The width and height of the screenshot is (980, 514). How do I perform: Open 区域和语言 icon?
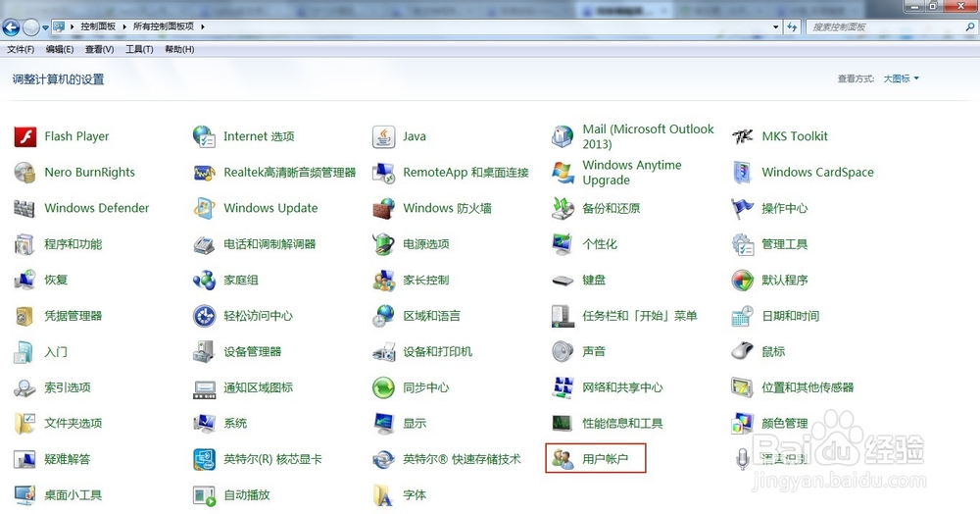pyautogui.click(x=384, y=317)
